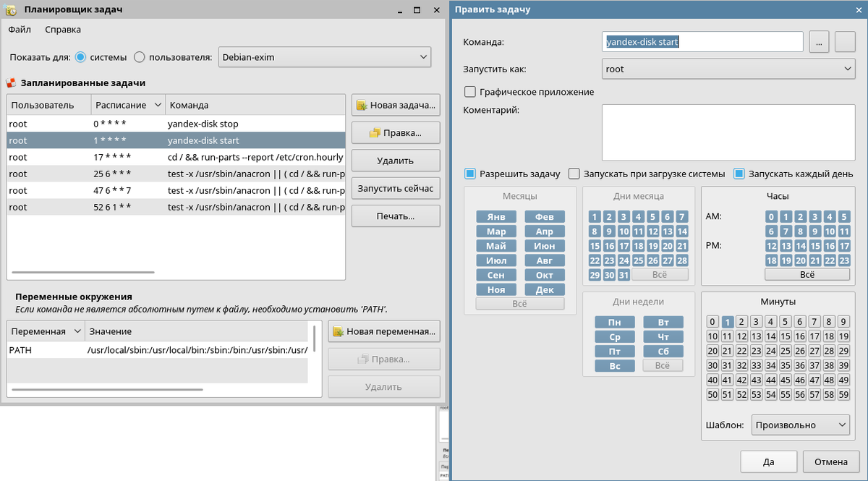
Task: Toggle the Пн weekday button
Action: 614,323
